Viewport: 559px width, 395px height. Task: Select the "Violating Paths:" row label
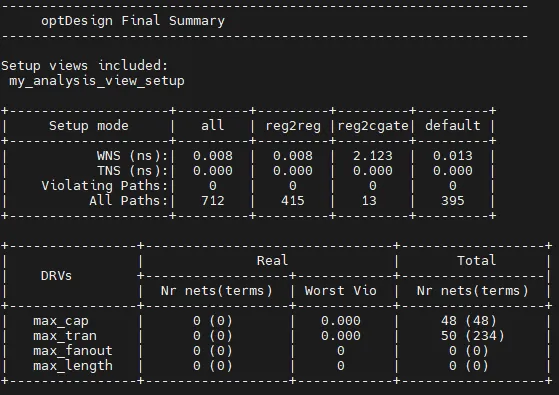coord(104,186)
